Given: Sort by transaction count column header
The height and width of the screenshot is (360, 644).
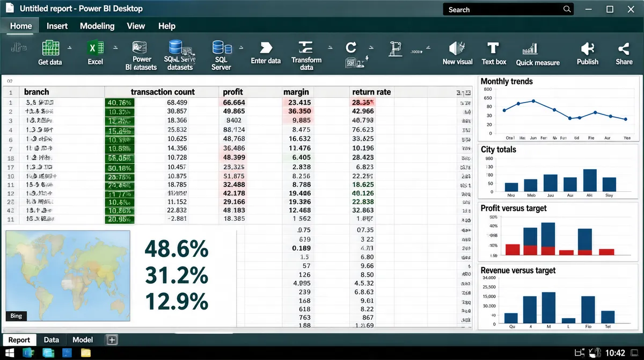Looking at the screenshot, I should pos(163,92).
